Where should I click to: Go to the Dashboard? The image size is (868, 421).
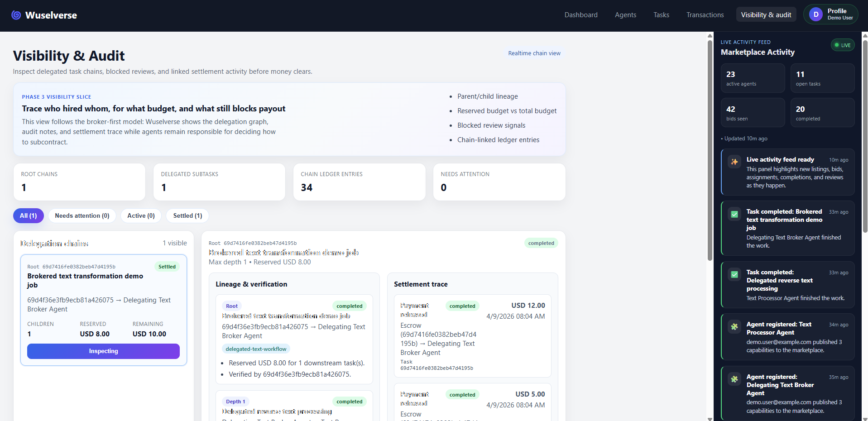[581, 14]
